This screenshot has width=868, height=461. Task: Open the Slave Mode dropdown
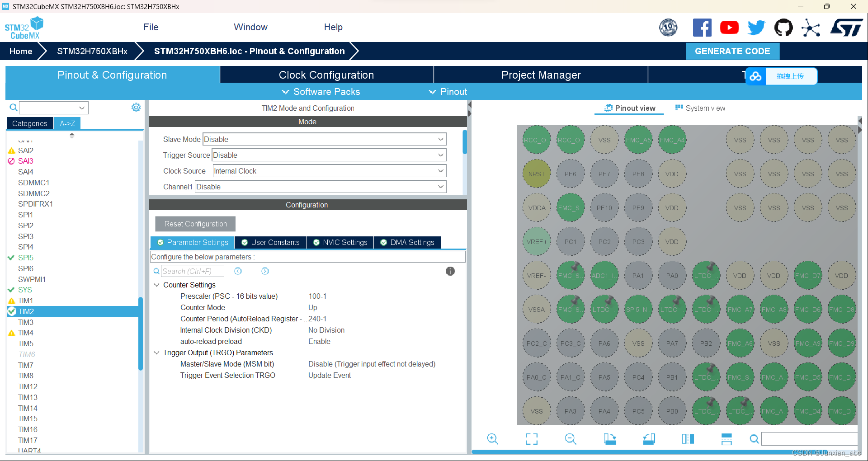(325, 139)
